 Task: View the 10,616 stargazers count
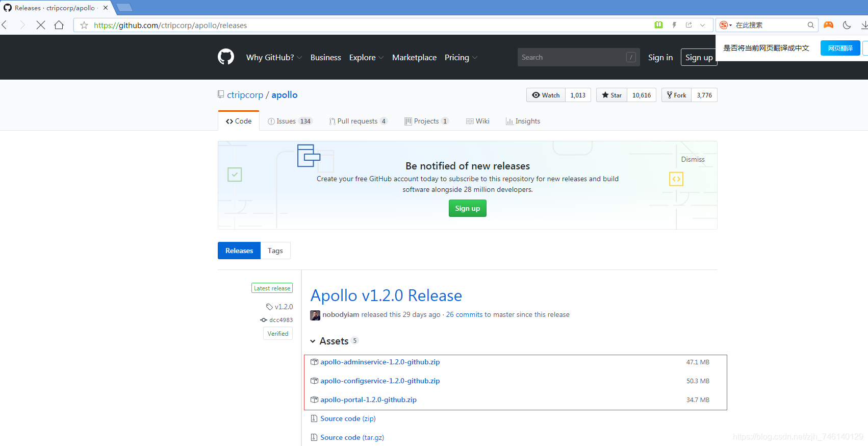pyautogui.click(x=642, y=95)
